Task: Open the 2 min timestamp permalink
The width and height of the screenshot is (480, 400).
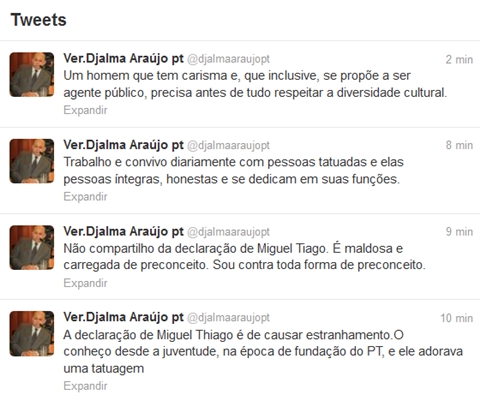Action: click(x=459, y=59)
